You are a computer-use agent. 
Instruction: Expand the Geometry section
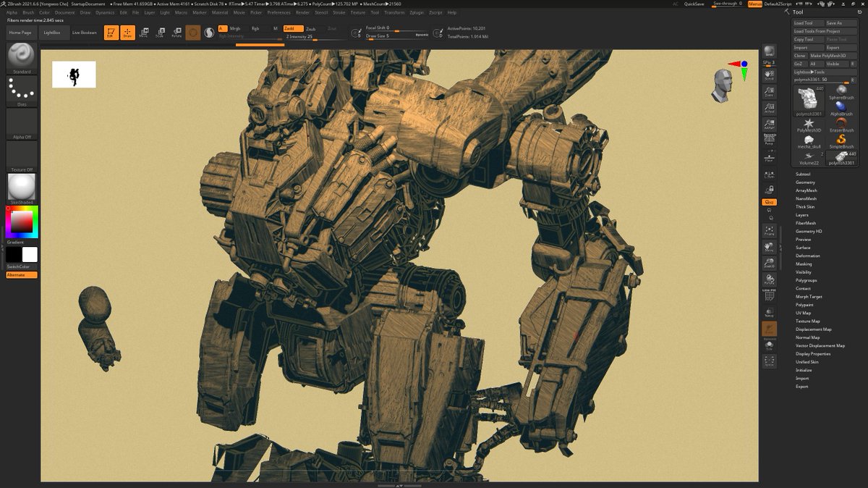[x=805, y=182]
